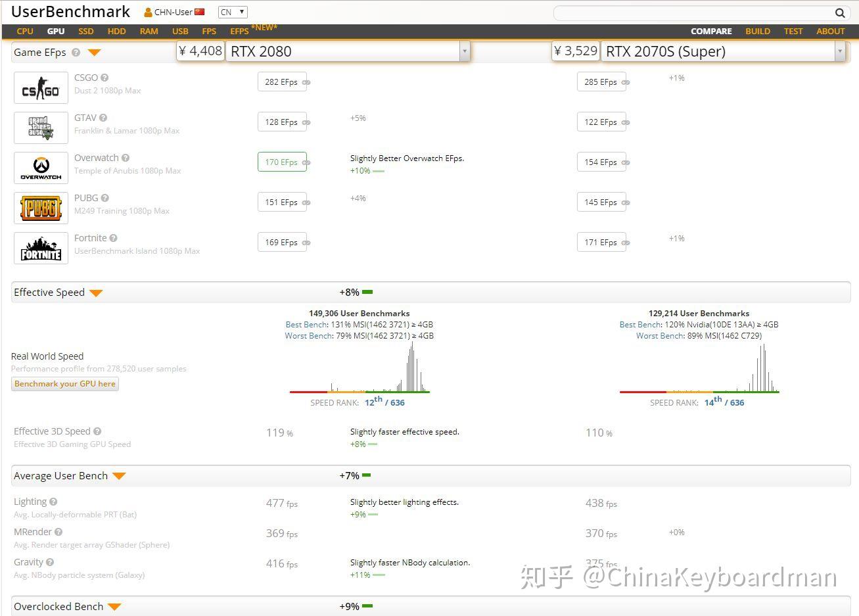Click the RTX 2080 Worst Bench link
This screenshot has height=616, width=859.
point(309,336)
